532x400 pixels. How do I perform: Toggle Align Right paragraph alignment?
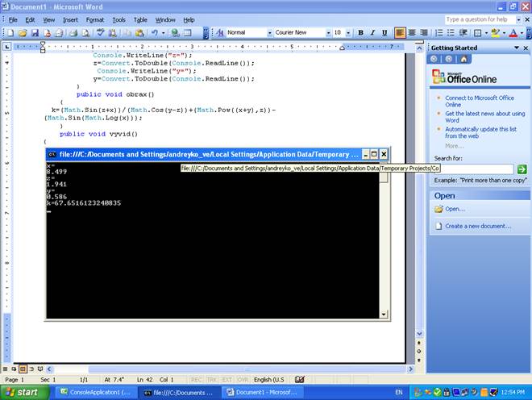(x=424, y=32)
